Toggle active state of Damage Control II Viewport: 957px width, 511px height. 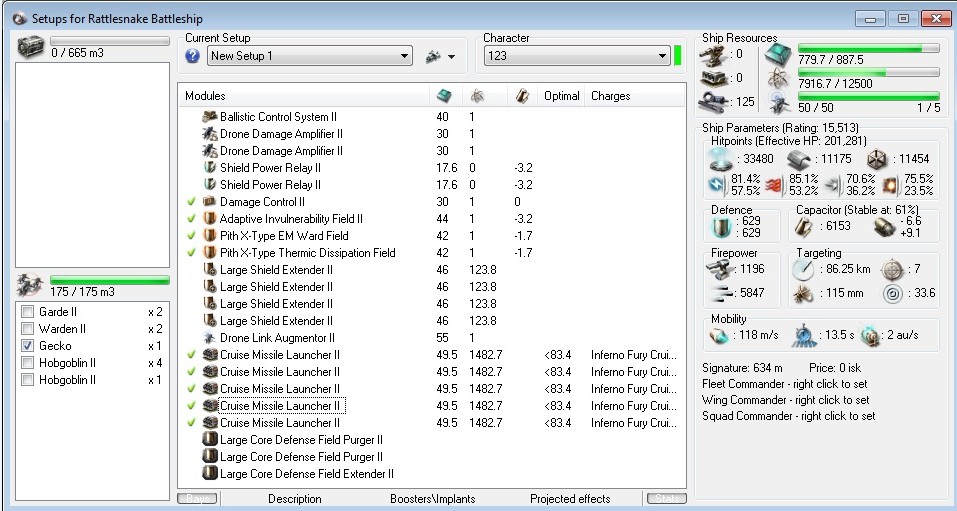tap(191, 201)
